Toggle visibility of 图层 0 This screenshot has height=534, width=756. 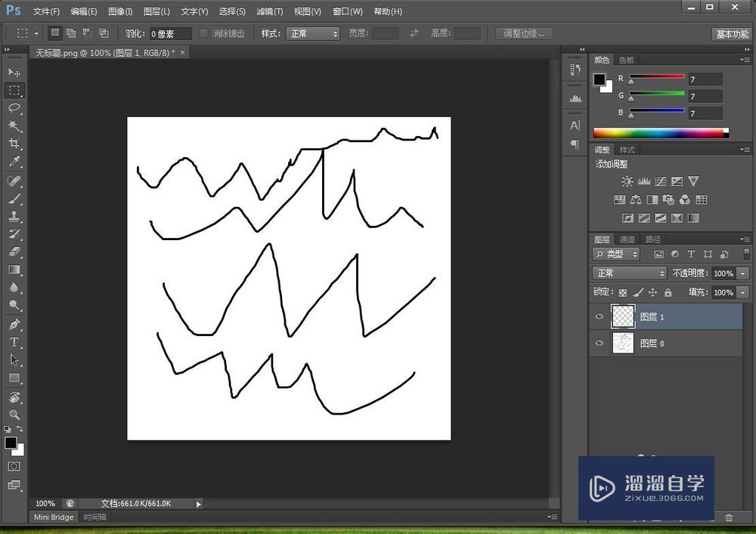[600, 344]
